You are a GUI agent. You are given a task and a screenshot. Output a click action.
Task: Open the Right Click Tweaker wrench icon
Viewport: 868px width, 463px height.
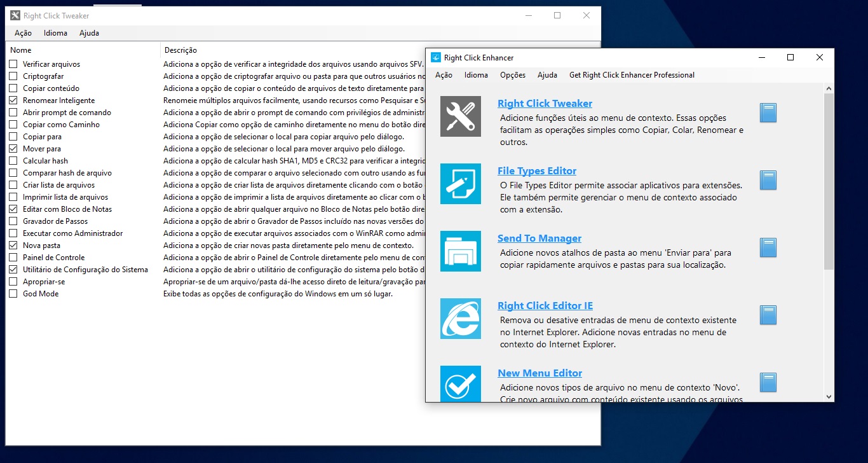tap(461, 116)
